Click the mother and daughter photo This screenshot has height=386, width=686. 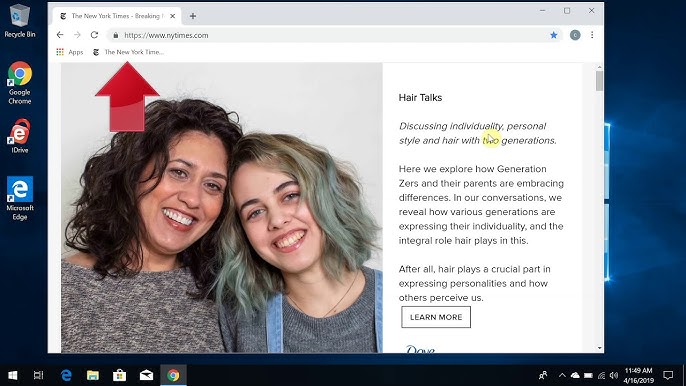pyautogui.click(x=221, y=207)
